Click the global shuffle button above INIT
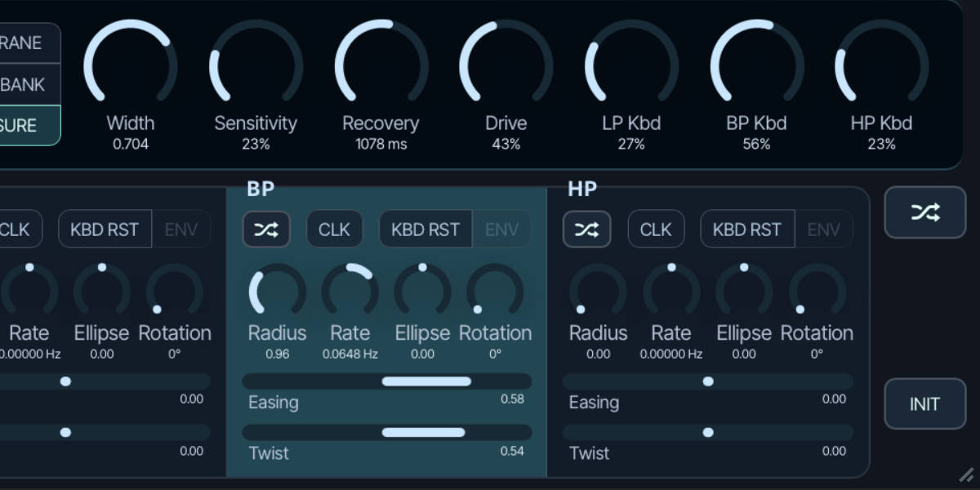This screenshot has width=980, height=490. [x=924, y=212]
